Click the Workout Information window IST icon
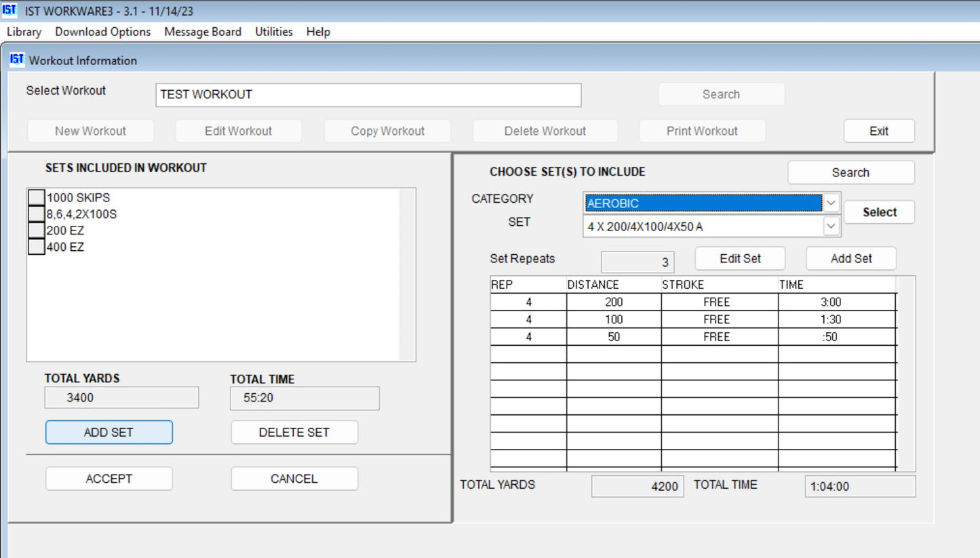Viewport: 980px width, 558px height. [x=17, y=60]
